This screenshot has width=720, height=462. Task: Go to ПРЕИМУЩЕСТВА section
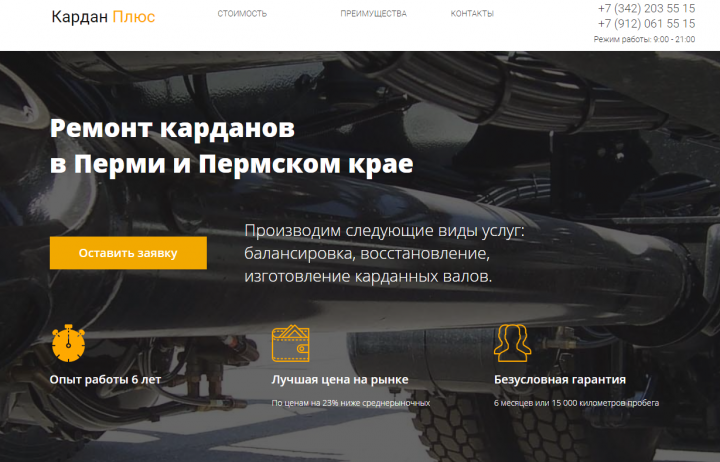373,14
